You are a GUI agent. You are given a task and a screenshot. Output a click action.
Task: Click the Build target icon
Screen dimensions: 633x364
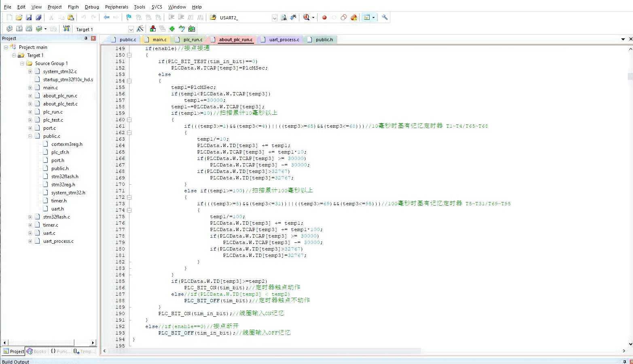pos(19,29)
